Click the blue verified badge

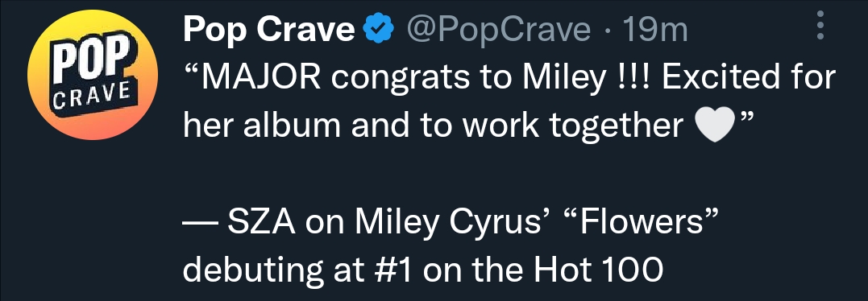pyautogui.click(x=379, y=29)
